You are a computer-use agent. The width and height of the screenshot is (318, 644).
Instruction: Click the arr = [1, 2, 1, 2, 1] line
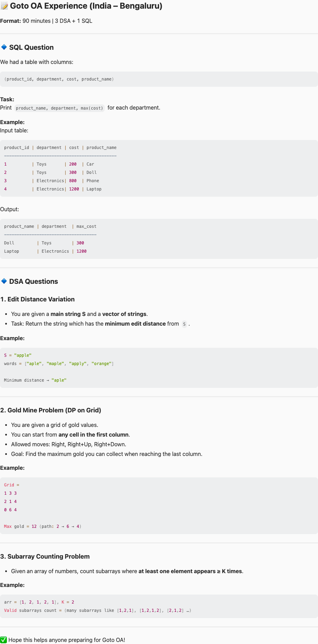coord(39,602)
